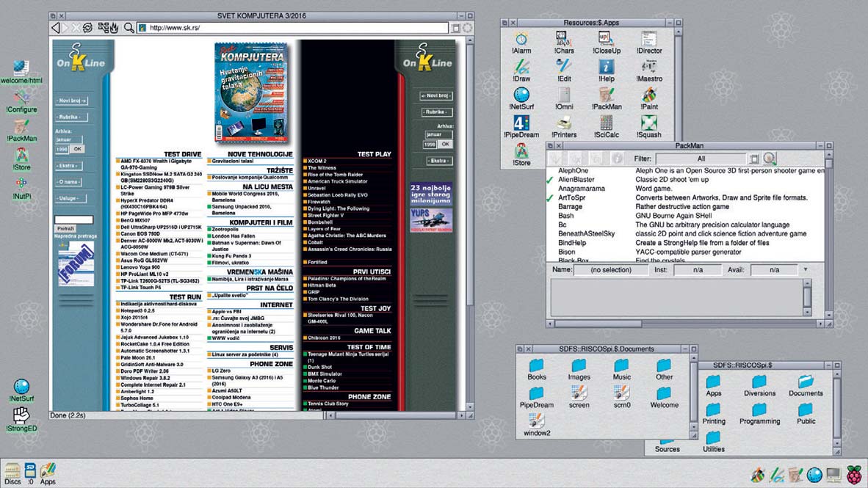Reload the page in NetSurf toolbar
The width and height of the screenshot is (868, 488).
(88, 28)
